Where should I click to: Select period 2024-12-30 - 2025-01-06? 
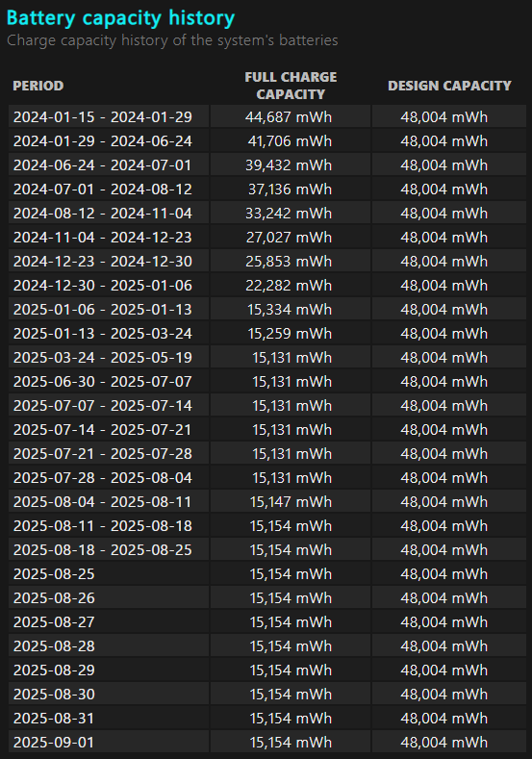tap(103, 286)
